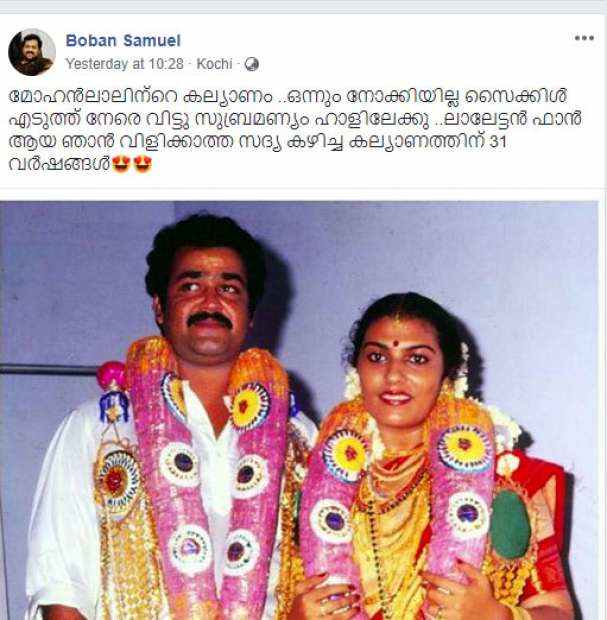Open Boban Samuel's profile picture
Viewport: 607px width, 620px height.
[32, 52]
